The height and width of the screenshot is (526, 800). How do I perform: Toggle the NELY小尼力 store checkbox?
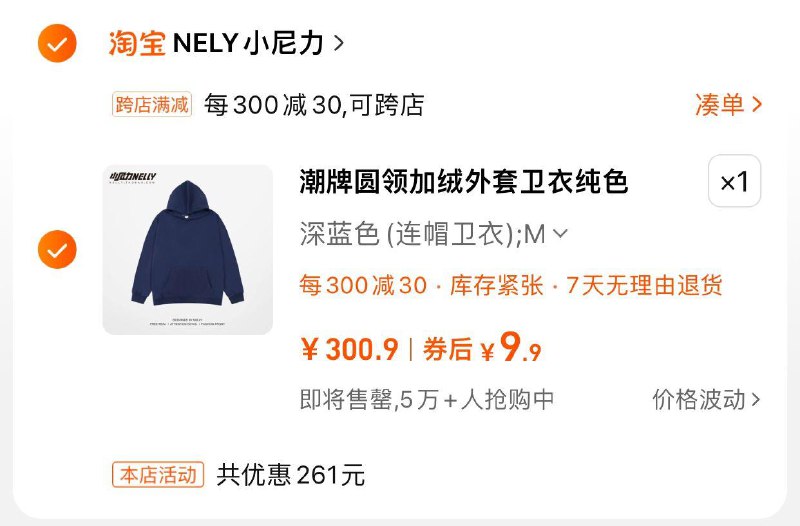tap(57, 43)
